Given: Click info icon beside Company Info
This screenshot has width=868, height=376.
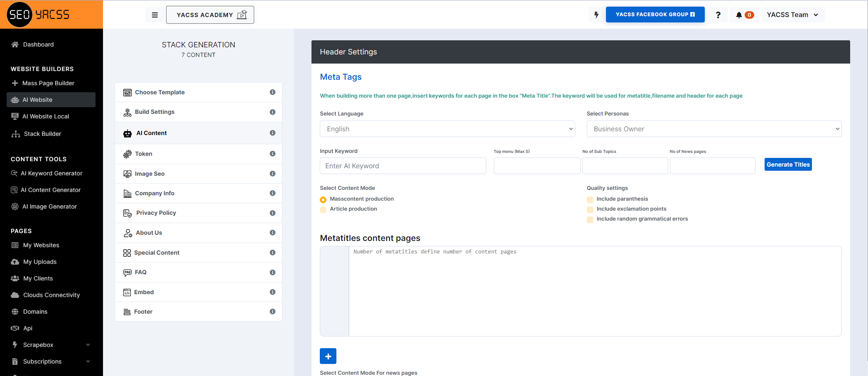Looking at the screenshot, I should (272, 193).
